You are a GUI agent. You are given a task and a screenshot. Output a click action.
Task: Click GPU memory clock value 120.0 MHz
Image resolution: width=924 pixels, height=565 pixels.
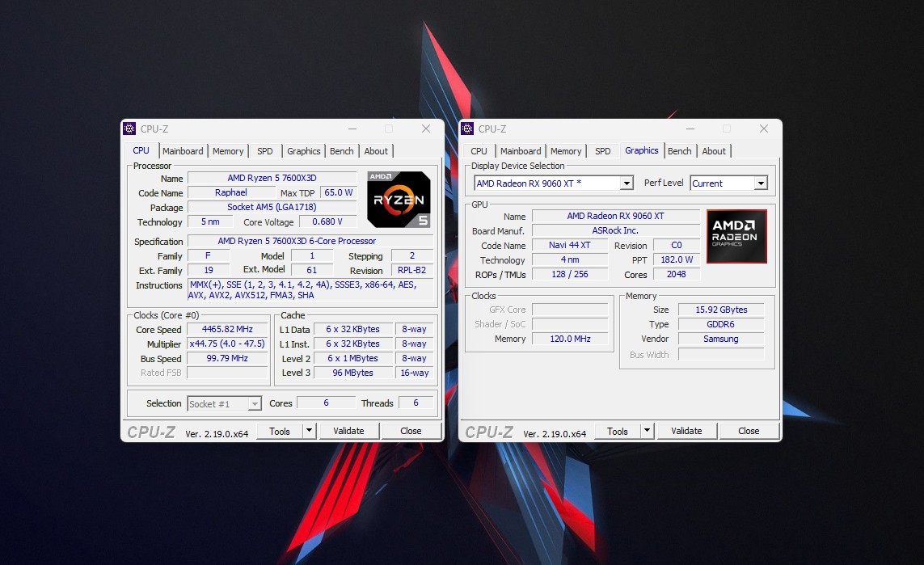[570, 339]
